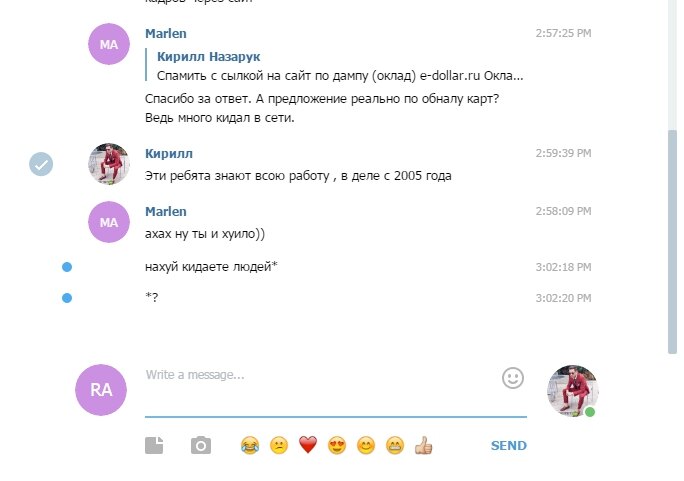684x481 pixels.
Task: Attach a file using the document icon
Action: (x=154, y=445)
